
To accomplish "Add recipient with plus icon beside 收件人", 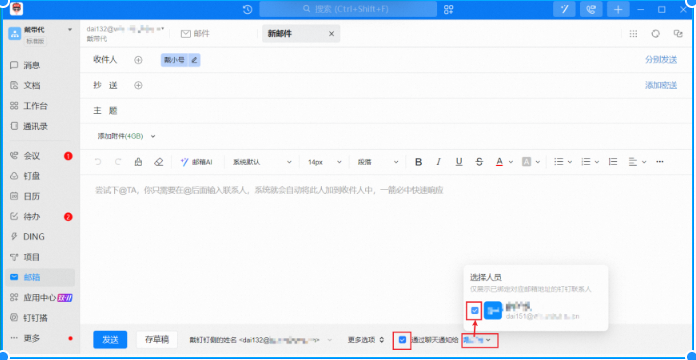I will [x=138, y=60].
